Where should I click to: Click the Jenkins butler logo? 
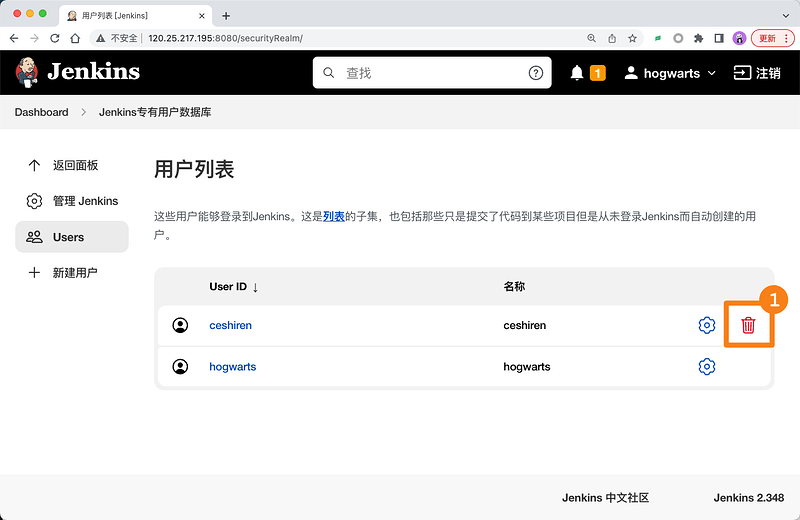click(27, 72)
